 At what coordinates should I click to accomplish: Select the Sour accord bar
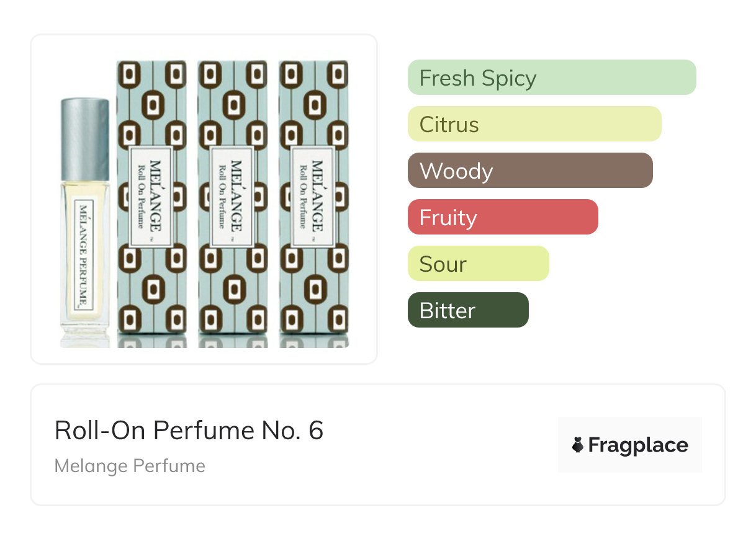point(478,264)
